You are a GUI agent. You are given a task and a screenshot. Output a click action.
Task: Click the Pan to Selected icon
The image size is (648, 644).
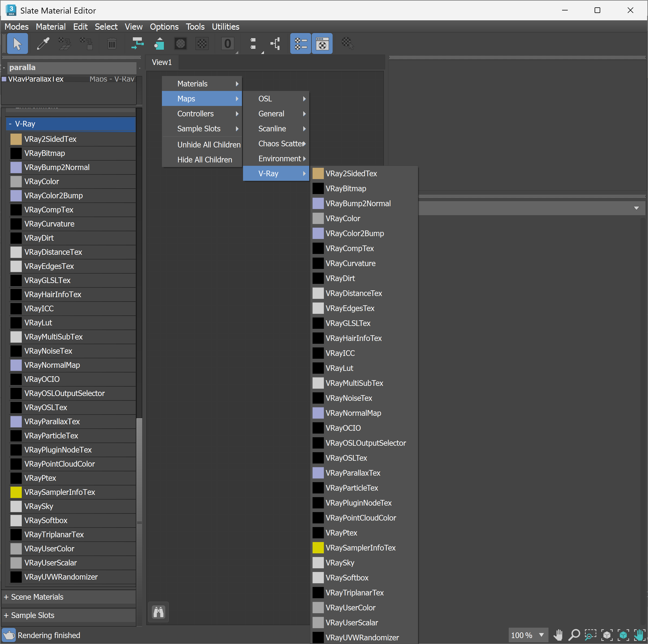(639, 635)
